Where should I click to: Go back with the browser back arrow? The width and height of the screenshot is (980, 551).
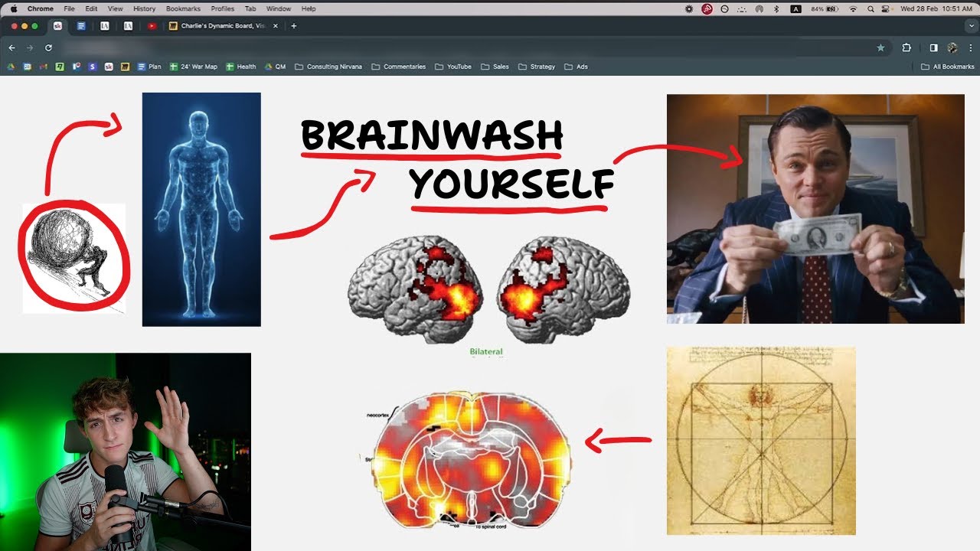coord(11,47)
